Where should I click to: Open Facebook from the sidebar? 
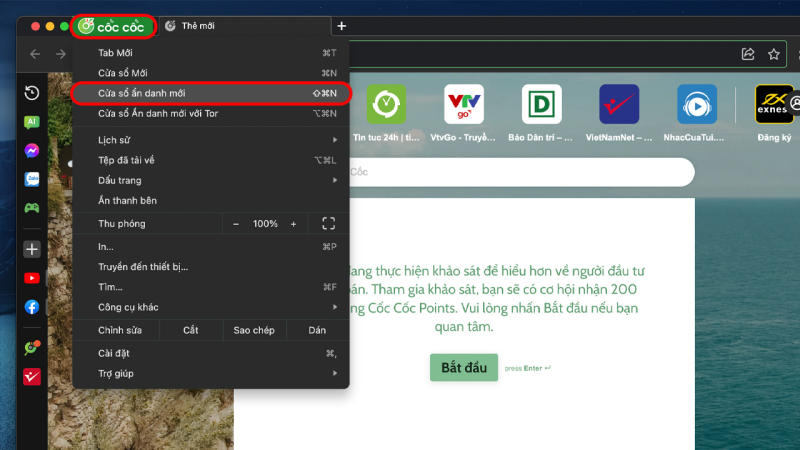[x=32, y=307]
